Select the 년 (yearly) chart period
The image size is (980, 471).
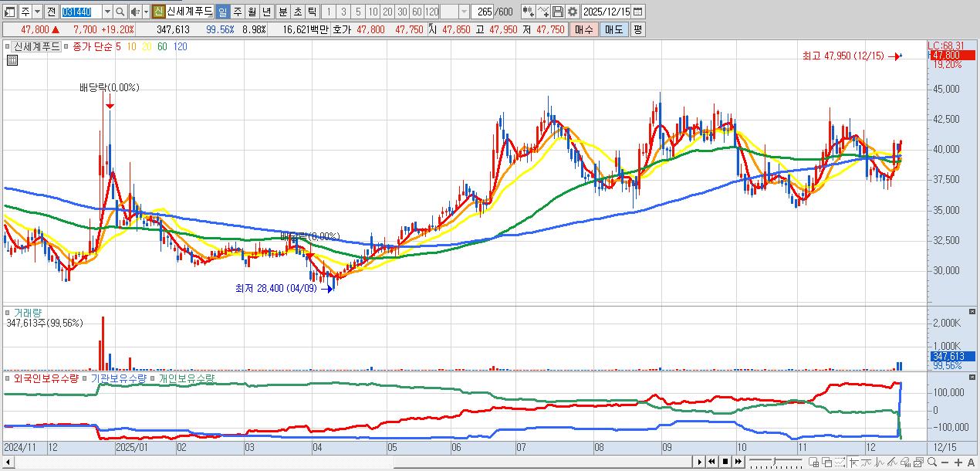(x=266, y=12)
